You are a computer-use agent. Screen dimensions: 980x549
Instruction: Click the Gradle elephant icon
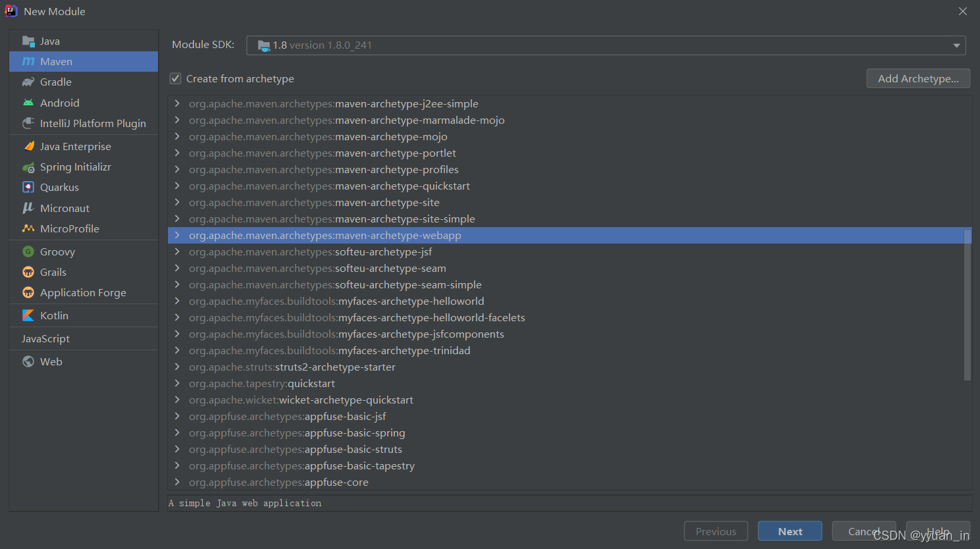click(x=28, y=82)
